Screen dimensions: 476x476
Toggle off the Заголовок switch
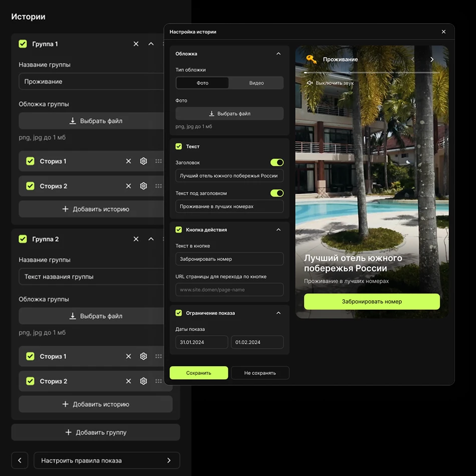[277, 162]
